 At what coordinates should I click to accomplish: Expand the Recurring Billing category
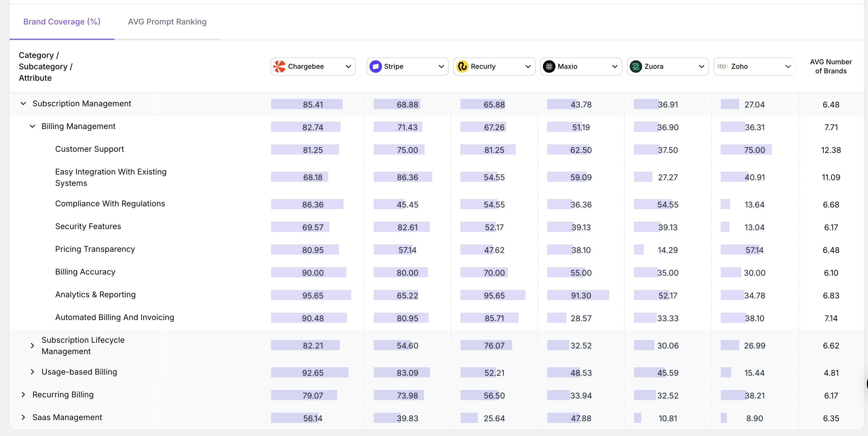click(x=23, y=394)
